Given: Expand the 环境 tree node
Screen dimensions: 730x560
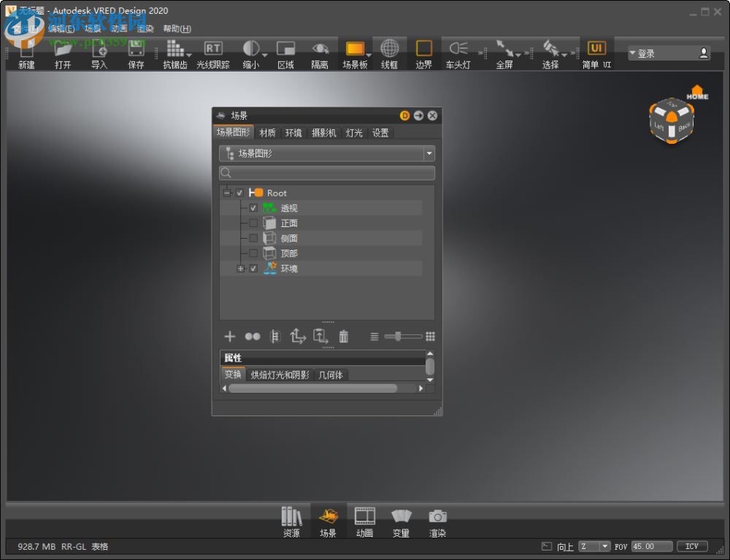Looking at the screenshot, I should (241, 269).
